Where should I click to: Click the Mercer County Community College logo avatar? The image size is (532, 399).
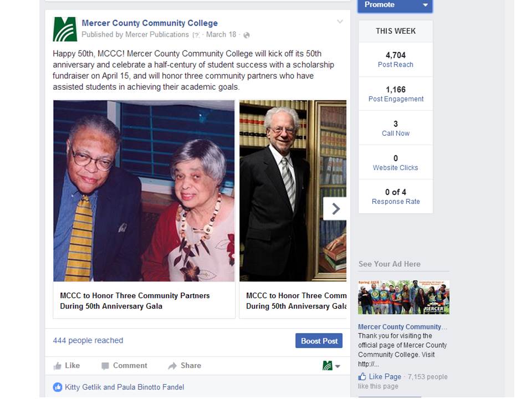[65, 29]
